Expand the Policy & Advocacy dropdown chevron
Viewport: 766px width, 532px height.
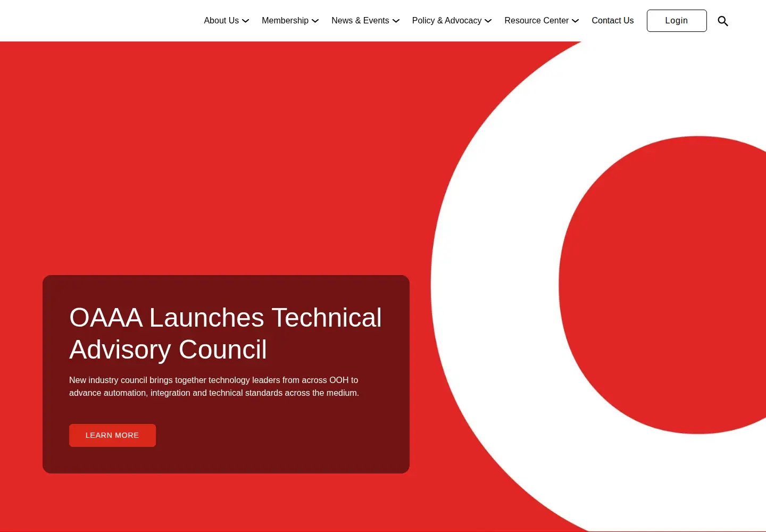tap(488, 21)
